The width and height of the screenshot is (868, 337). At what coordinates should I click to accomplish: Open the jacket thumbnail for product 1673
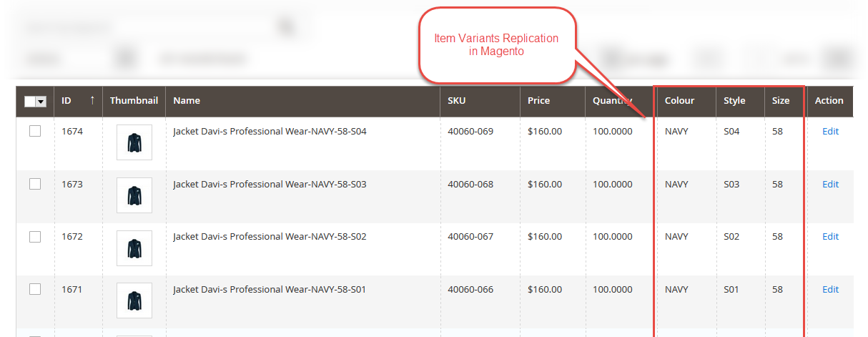coord(134,195)
